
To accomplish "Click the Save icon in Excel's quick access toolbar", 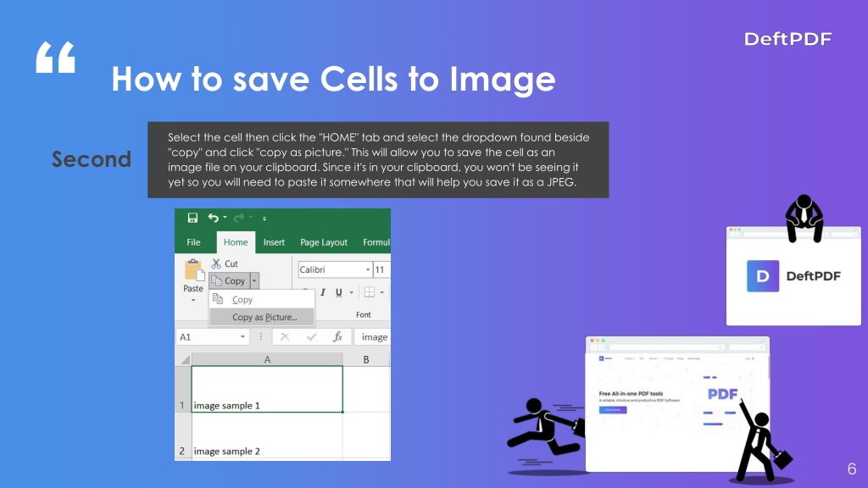I will [x=192, y=218].
